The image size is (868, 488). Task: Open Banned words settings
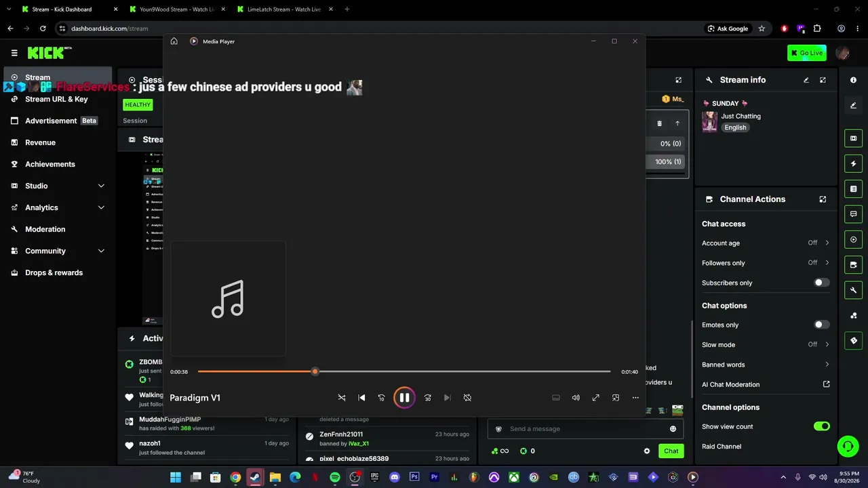point(766,365)
